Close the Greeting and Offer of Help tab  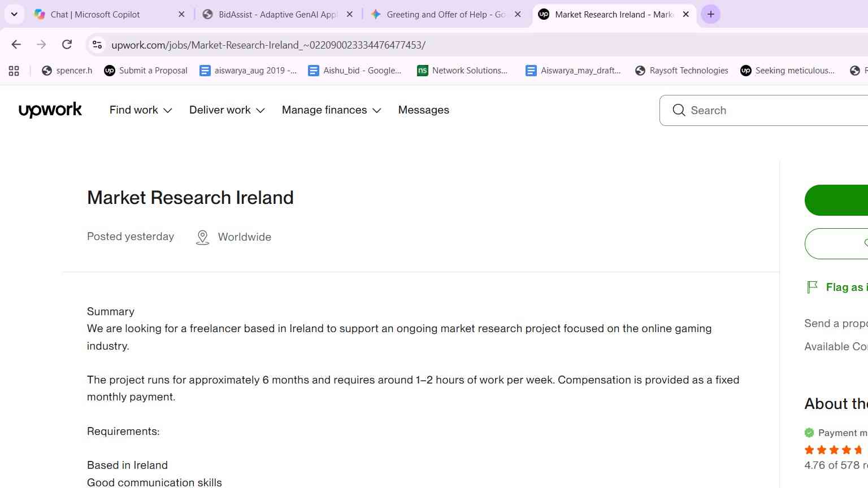518,15
